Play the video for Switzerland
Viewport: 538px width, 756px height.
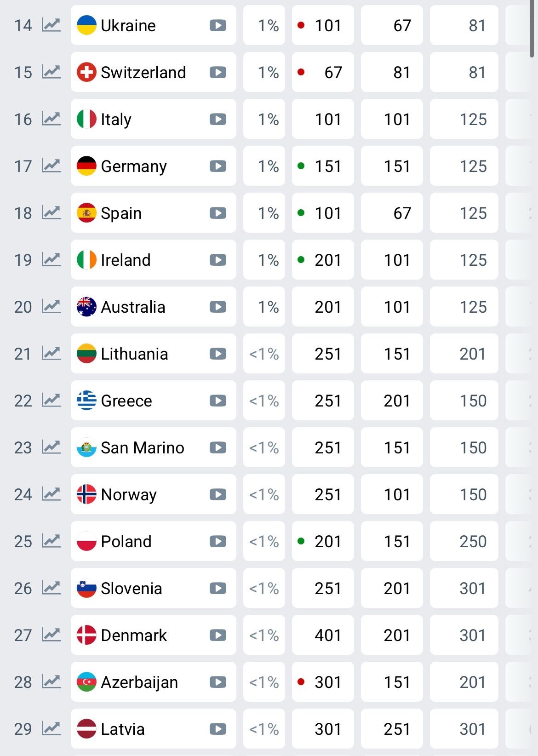click(218, 72)
